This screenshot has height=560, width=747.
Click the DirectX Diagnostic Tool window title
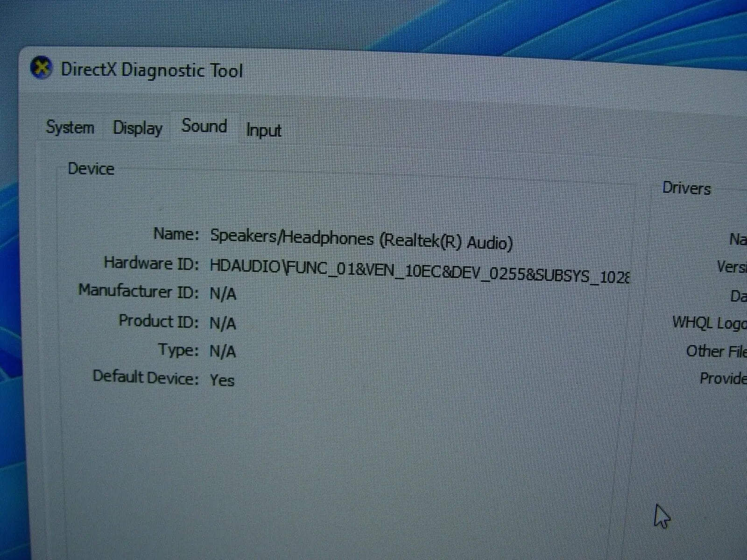pos(152,70)
